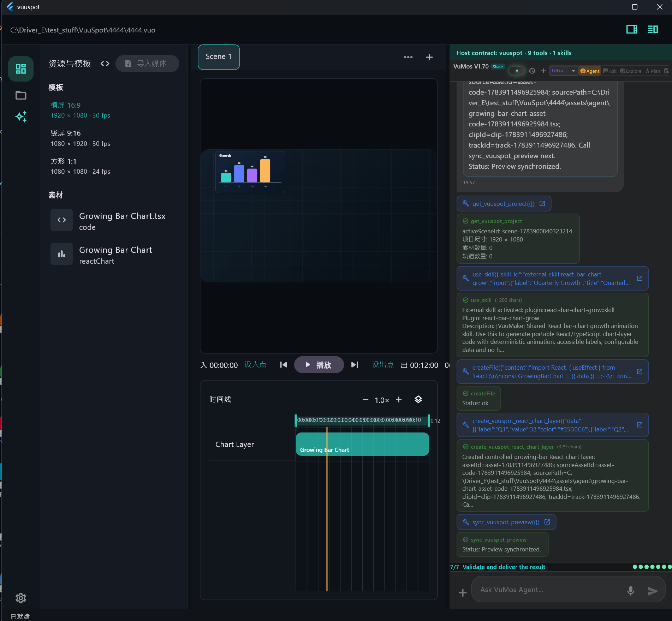Select the 竖屏 9:16 template
This screenshot has height=621, width=672.
point(81,138)
